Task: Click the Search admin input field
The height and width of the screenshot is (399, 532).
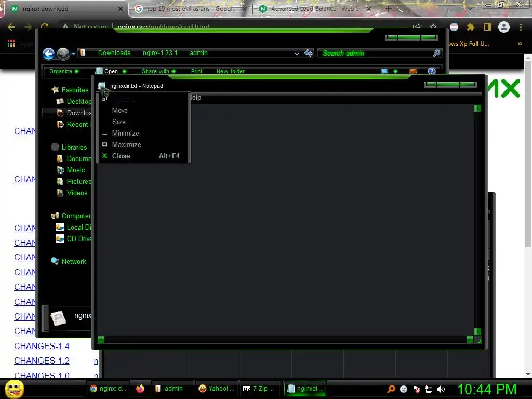Action: (x=375, y=54)
